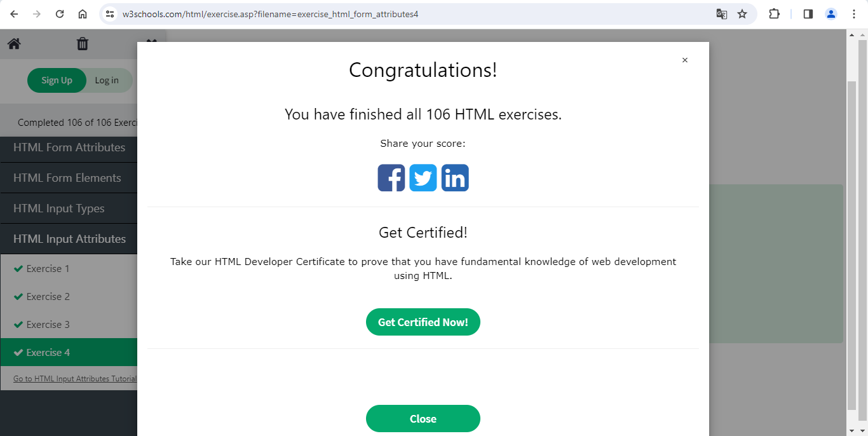Open browser extensions puzzle icon

tap(774, 14)
